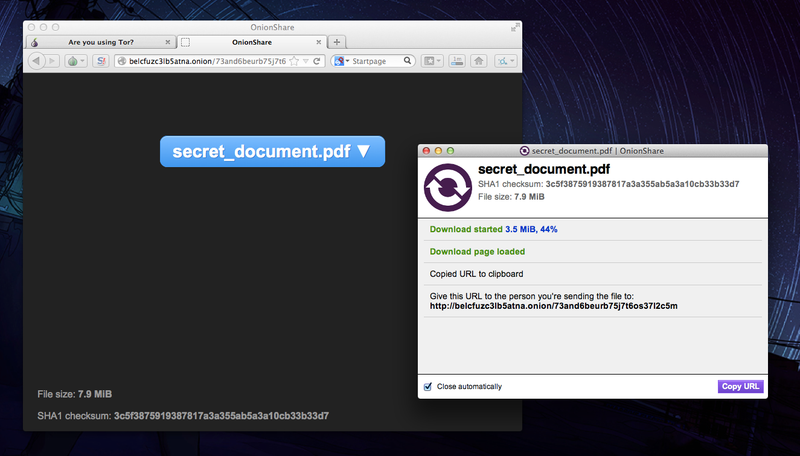
Task: Open the Torbutton onion icon menu
Action: (77, 61)
